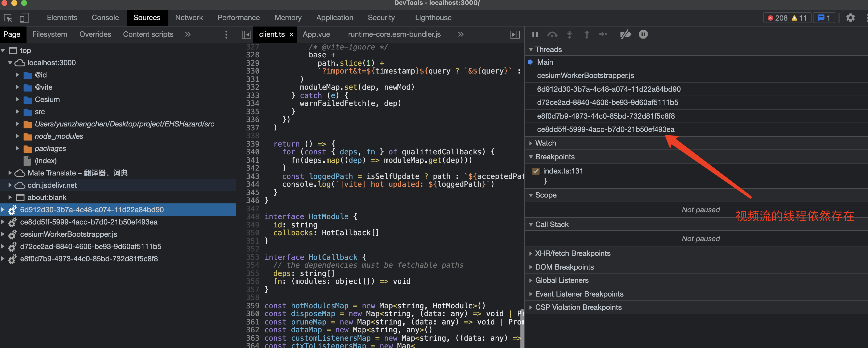Viewport: 868px width, 348px height.
Task: Hide the debugger sidebar panel
Action: [x=515, y=34]
